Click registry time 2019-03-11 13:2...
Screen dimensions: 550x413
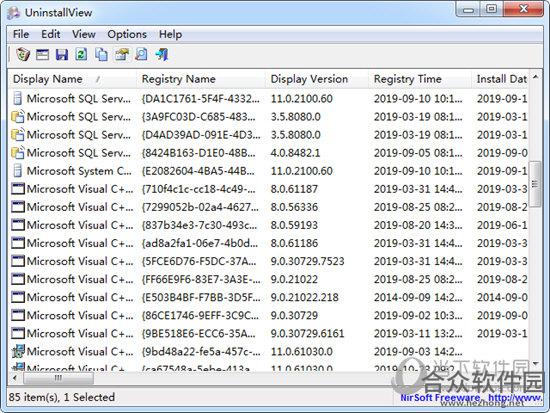[x=418, y=333]
